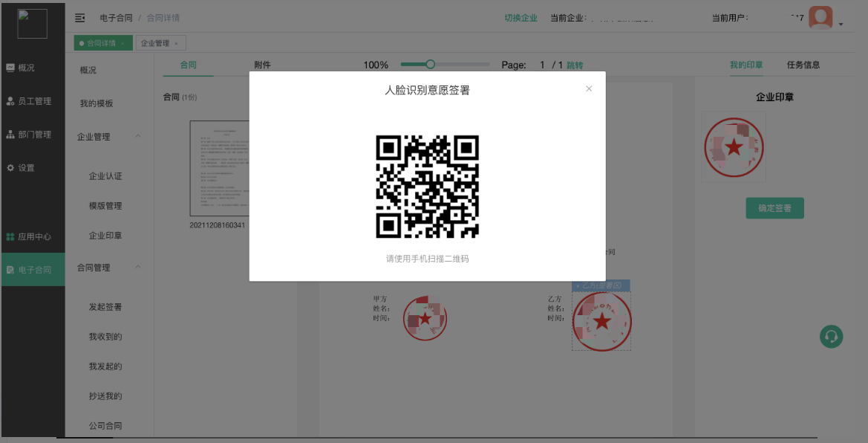Select the contract page thumbnail
The image size is (868, 443).
click(x=219, y=168)
